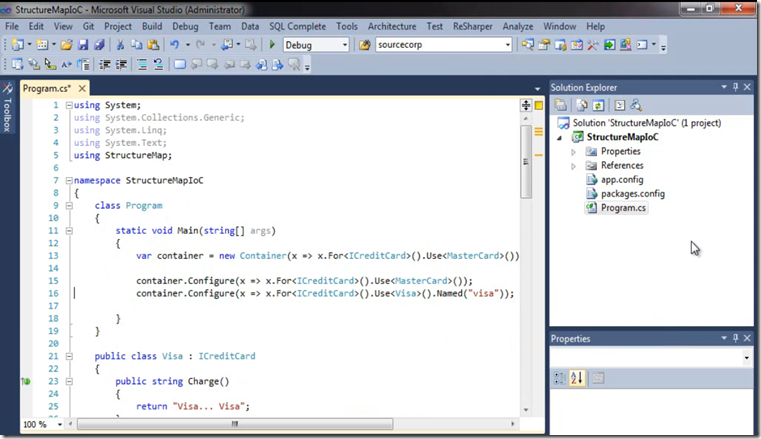Save Program.cs with the floppy disk icon

click(x=83, y=45)
